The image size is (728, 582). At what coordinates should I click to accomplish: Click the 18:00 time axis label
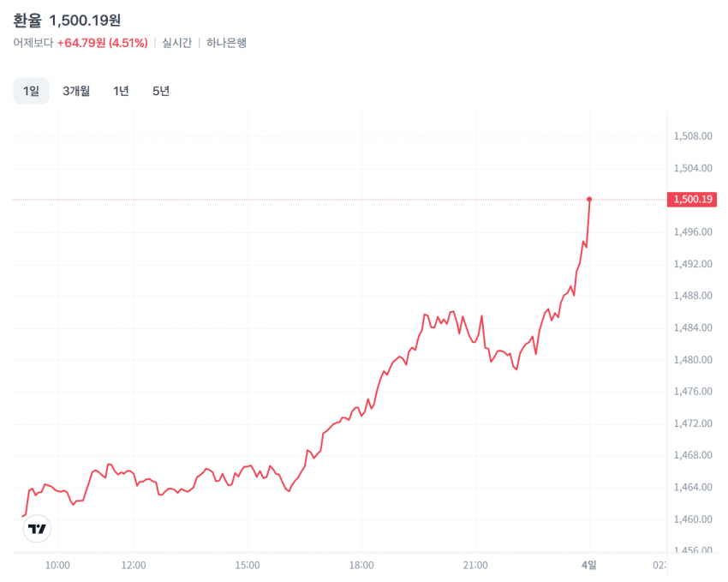click(x=361, y=566)
